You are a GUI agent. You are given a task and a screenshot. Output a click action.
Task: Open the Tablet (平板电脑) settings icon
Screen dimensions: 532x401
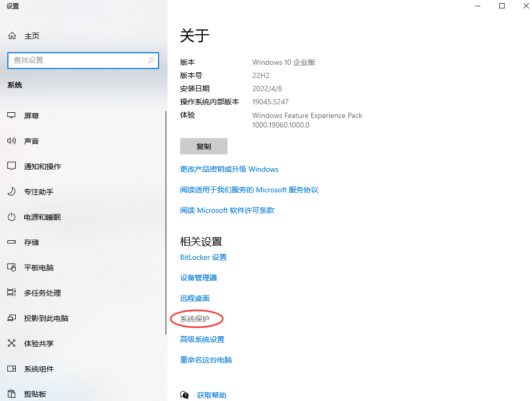point(12,268)
